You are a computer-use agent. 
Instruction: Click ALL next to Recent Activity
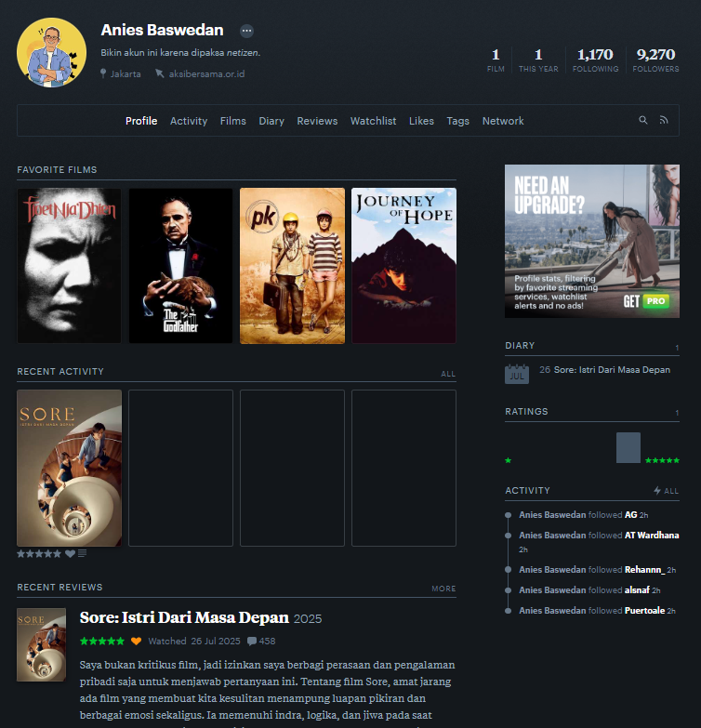pos(448,374)
